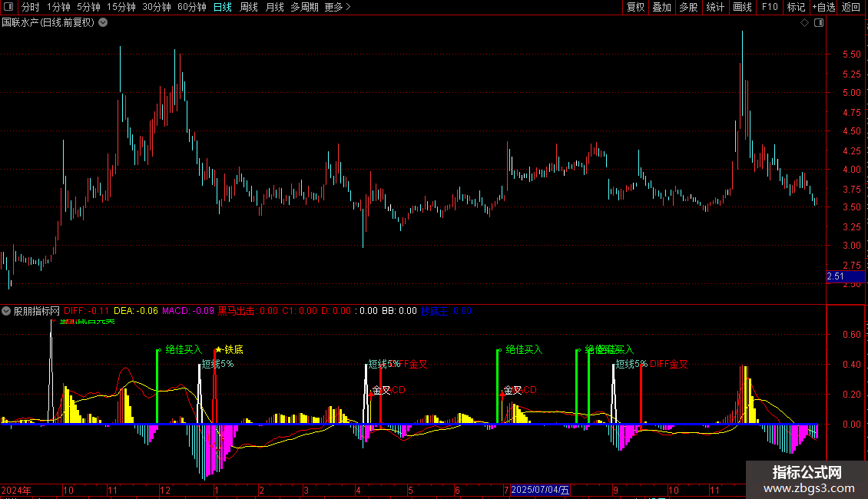
Task: Click the 黑马出击: 0.00 value
Action: point(248,311)
